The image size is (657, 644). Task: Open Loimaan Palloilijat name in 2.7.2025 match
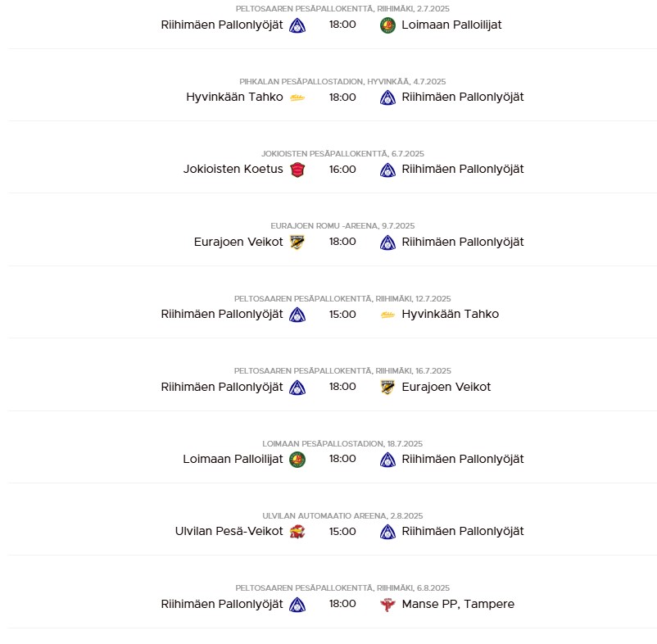click(x=451, y=25)
